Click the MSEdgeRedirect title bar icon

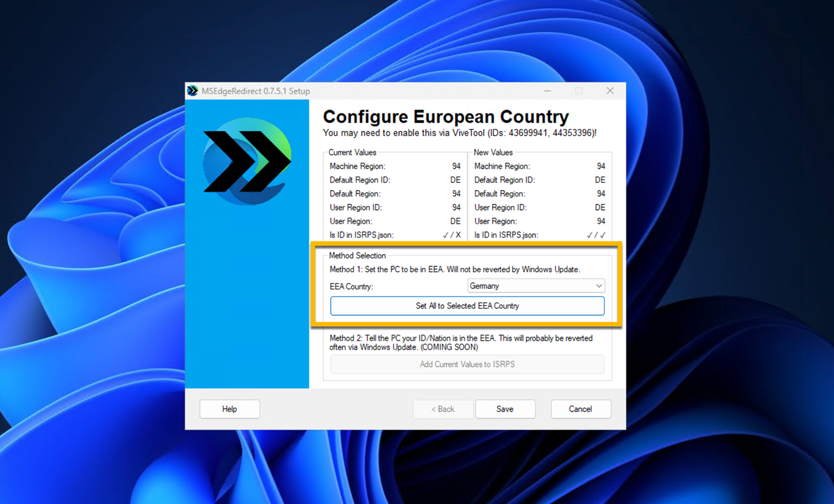click(x=192, y=91)
